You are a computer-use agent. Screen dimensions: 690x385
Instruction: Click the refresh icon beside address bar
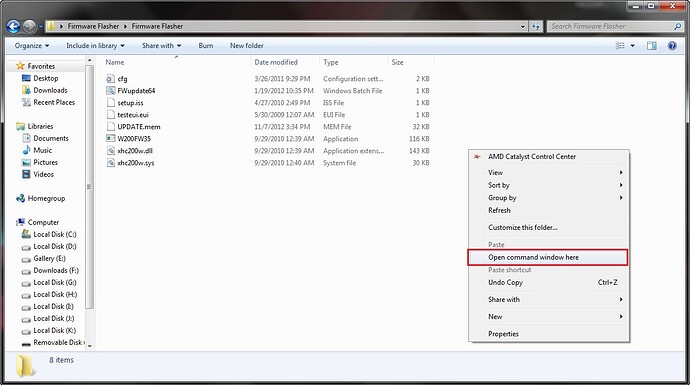536,26
